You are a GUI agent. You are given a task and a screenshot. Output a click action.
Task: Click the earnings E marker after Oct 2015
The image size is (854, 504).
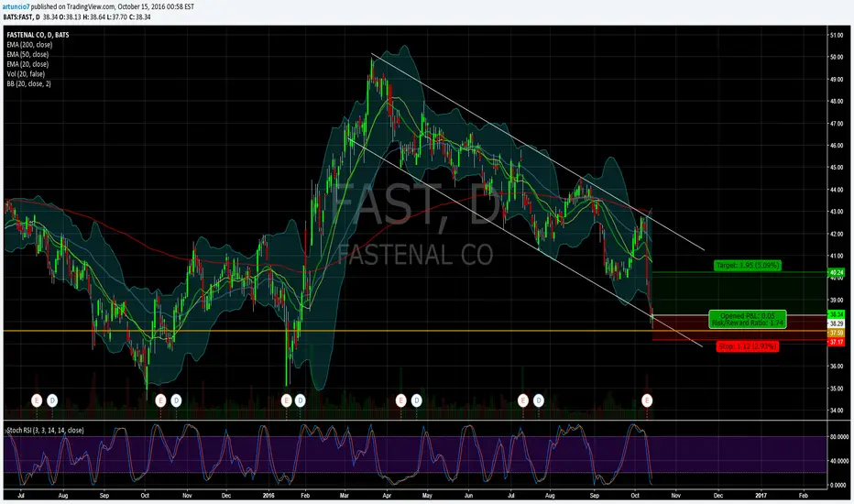pos(160,400)
